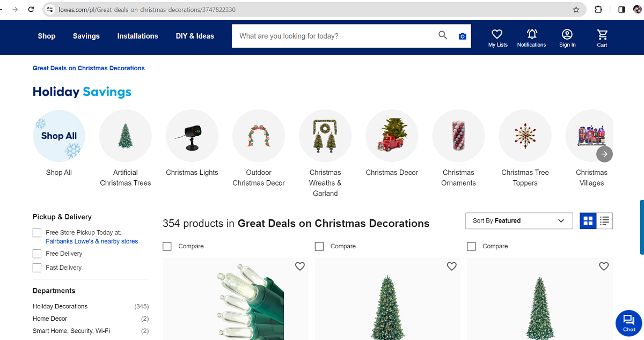Open the Sort By Featured dropdown

[x=518, y=220]
